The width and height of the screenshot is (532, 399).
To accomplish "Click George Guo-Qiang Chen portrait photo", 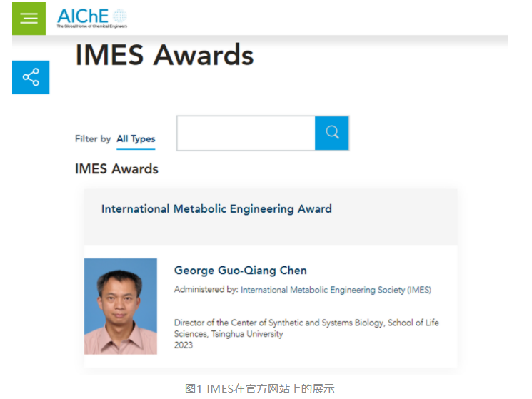I will pos(121,306).
